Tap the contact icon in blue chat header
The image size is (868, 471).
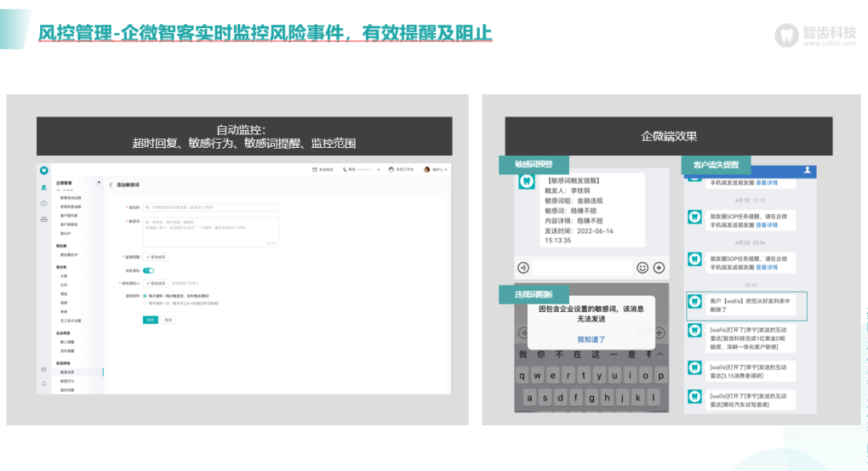coord(808,170)
